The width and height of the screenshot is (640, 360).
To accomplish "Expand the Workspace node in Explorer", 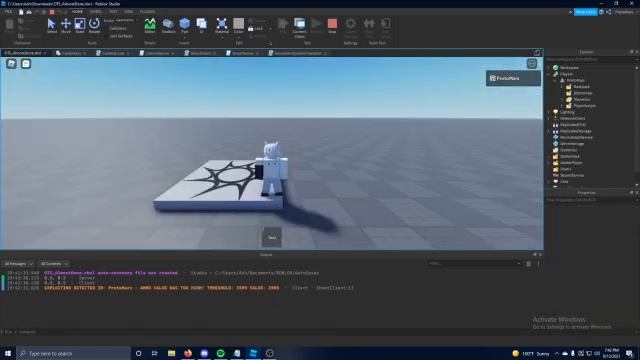I will [x=549, y=68].
